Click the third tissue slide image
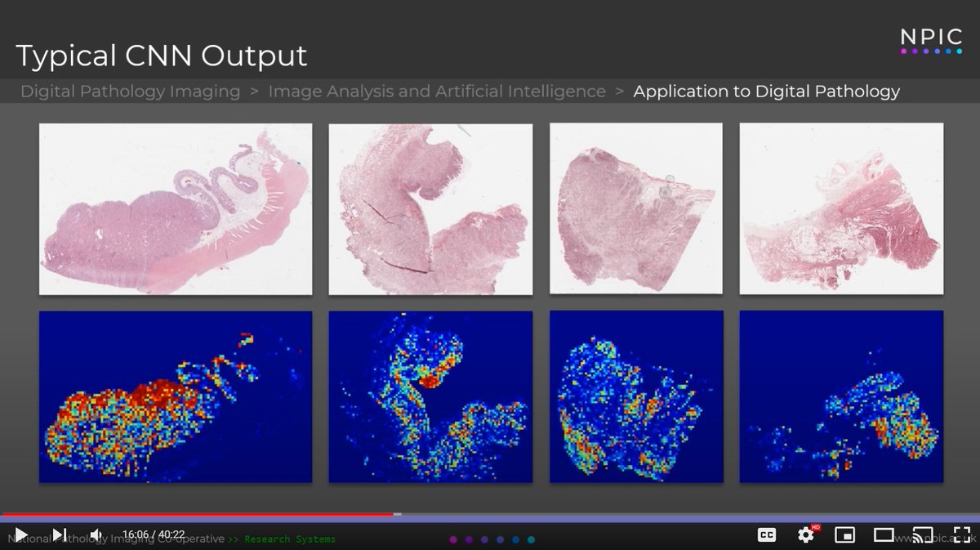The width and height of the screenshot is (980, 550). click(636, 208)
